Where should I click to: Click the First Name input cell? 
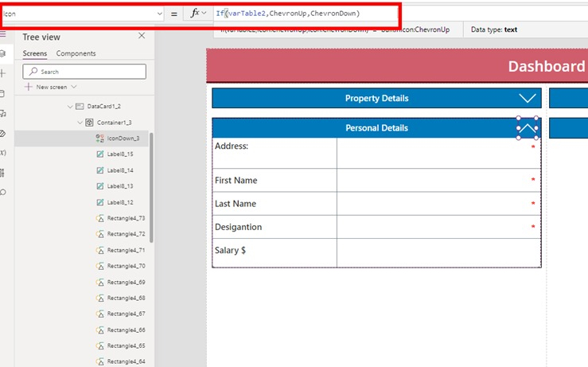pos(438,180)
